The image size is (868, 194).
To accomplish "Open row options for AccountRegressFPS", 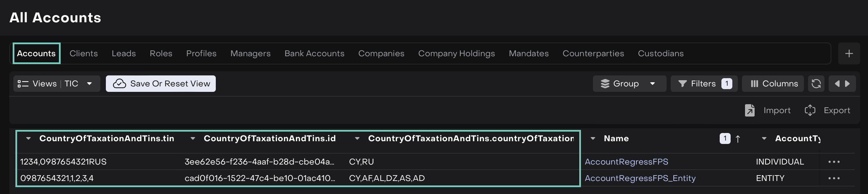I will point(834,162).
